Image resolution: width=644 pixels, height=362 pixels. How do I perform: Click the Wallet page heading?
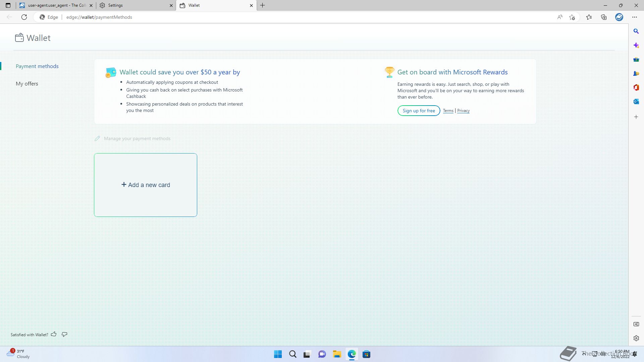[x=39, y=38]
